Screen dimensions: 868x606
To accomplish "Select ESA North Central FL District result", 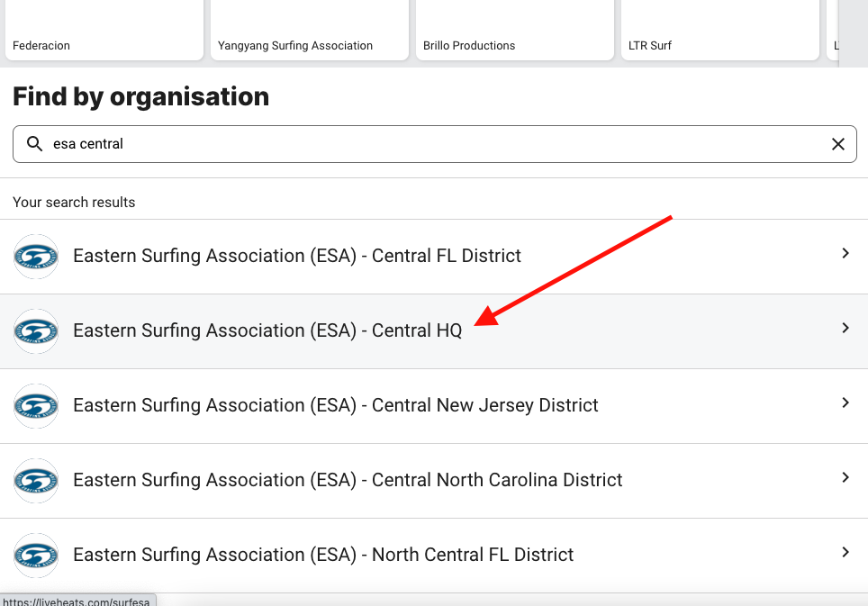I will point(434,555).
